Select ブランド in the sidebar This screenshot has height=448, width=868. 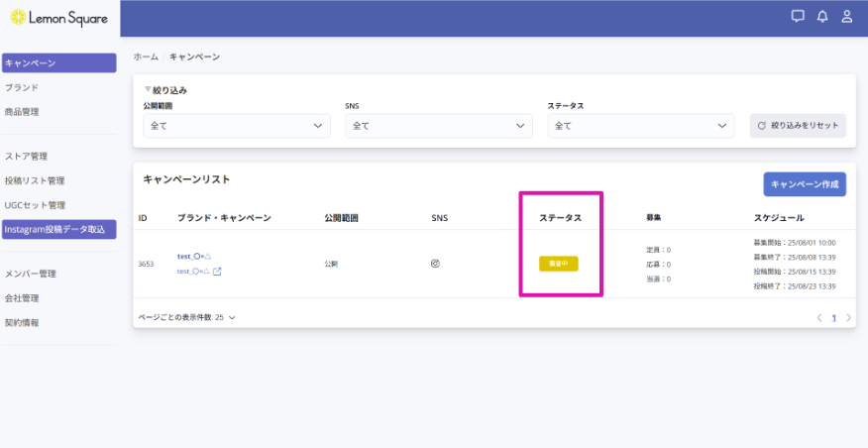point(22,87)
